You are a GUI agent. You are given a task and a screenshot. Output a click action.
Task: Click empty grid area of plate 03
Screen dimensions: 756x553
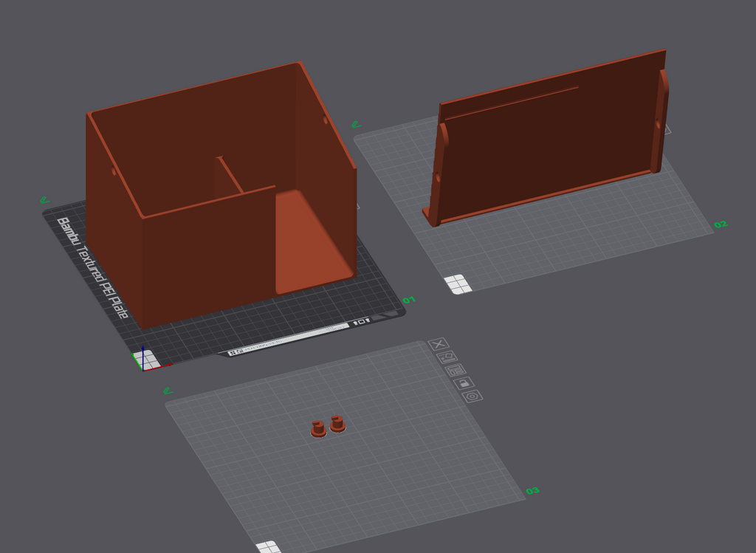tap(385, 473)
